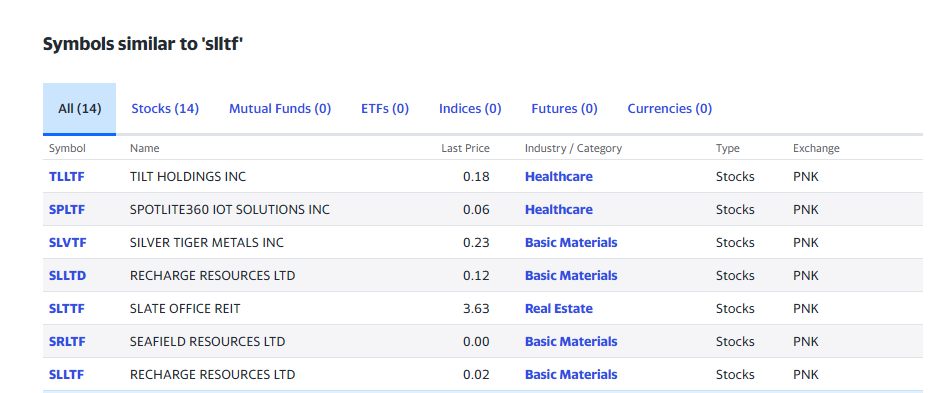Click Stocks type in TILT HOLDINGS row
This screenshot has width=944, height=393.
pyautogui.click(x=735, y=177)
